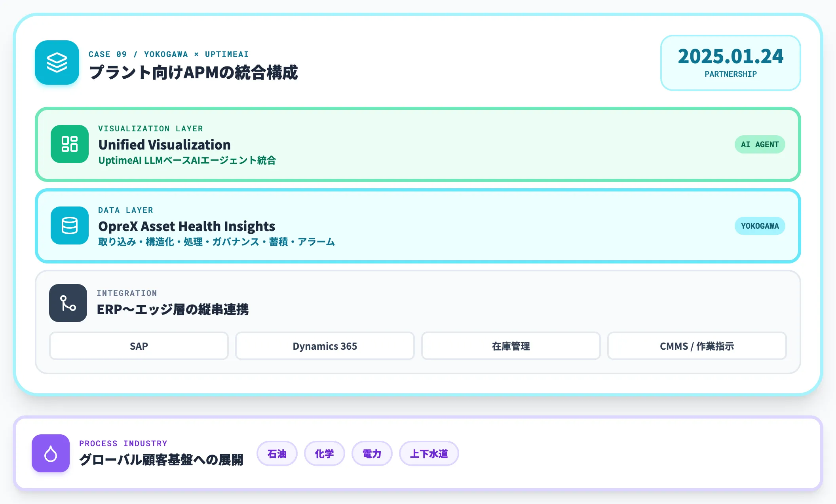Click the DATA LAYER label

125,210
